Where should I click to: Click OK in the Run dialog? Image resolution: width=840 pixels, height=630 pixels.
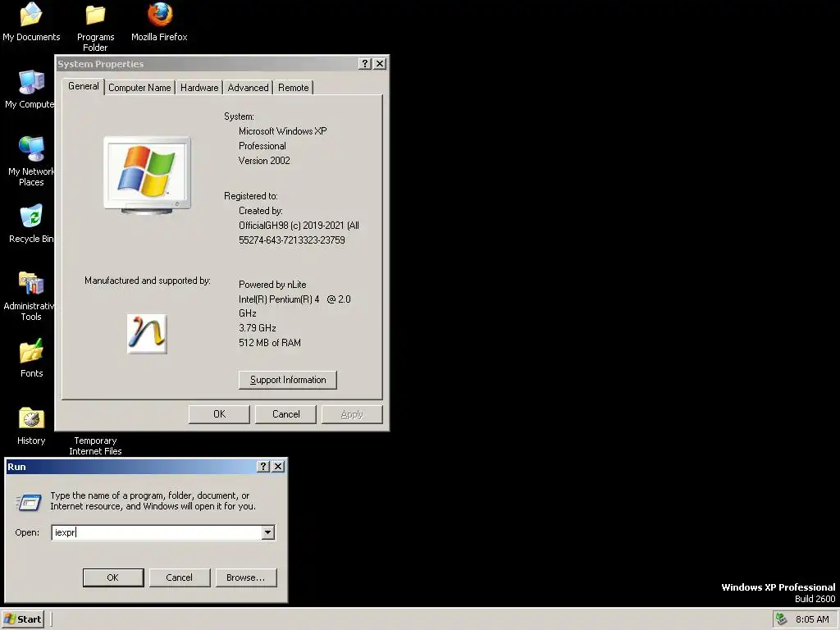point(113,577)
